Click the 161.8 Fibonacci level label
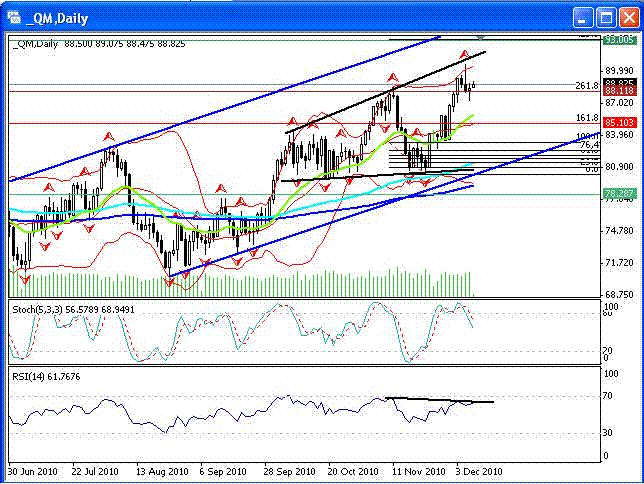The height and width of the screenshot is (484, 644). 587,118
